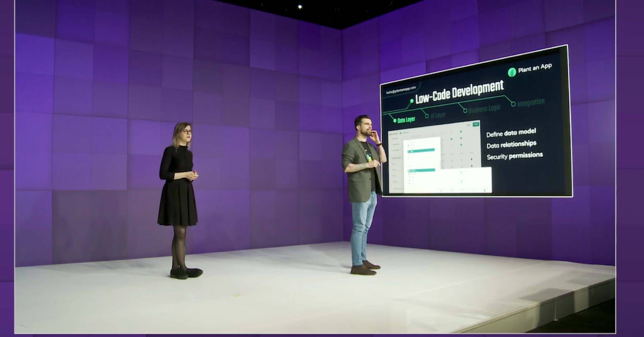Click the Security permissions bullet text
The height and width of the screenshot is (337, 644).
(515, 156)
